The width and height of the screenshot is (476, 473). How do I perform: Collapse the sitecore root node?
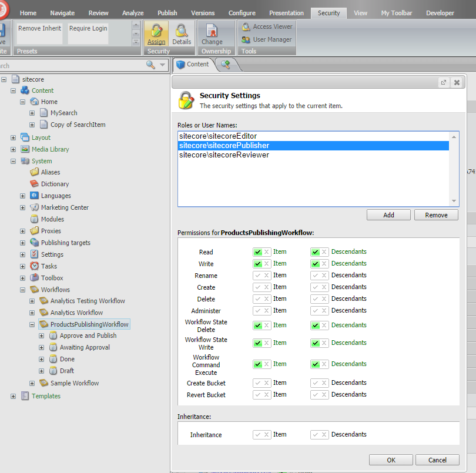[x=4, y=79]
